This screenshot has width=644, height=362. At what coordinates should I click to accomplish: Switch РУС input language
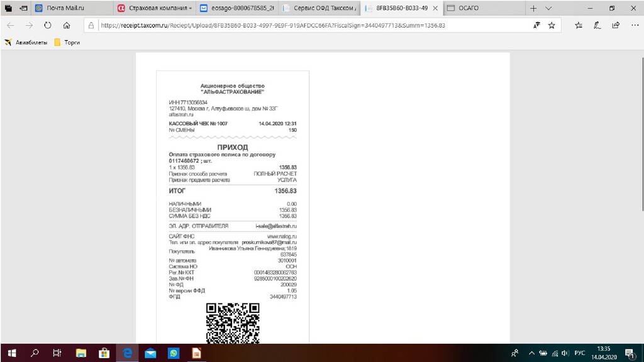tap(579, 353)
